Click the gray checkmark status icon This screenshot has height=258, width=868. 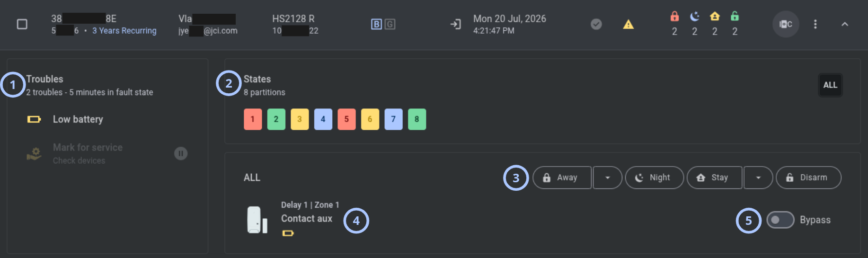[x=596, y=24]
